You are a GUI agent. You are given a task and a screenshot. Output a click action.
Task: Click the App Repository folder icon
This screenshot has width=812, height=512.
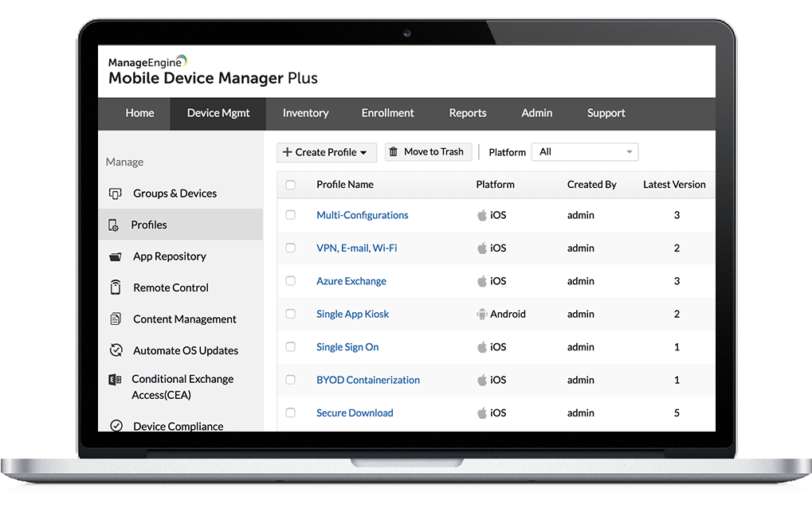[x=116, y=256]
